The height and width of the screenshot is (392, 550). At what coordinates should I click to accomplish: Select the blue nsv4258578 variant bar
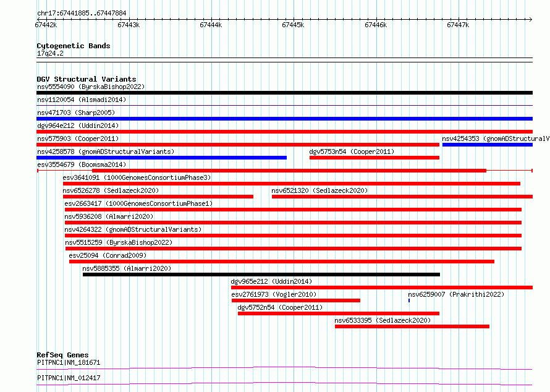tap(162, 158)
